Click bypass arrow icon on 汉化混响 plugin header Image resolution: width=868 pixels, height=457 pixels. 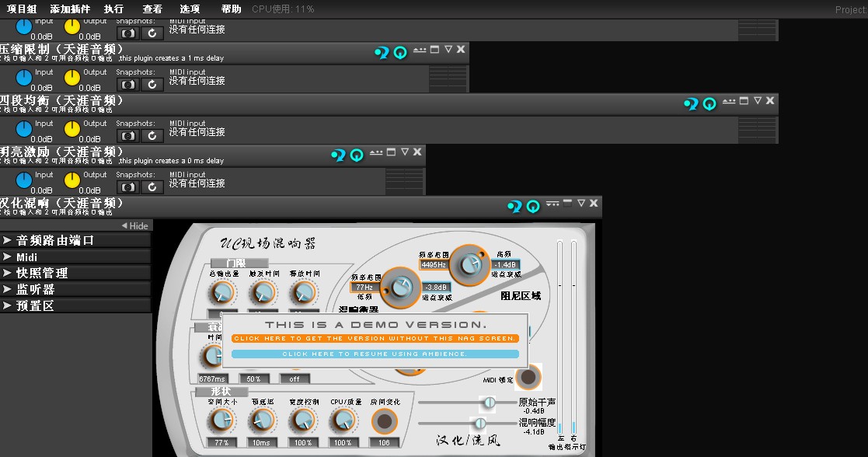point(515,207)
